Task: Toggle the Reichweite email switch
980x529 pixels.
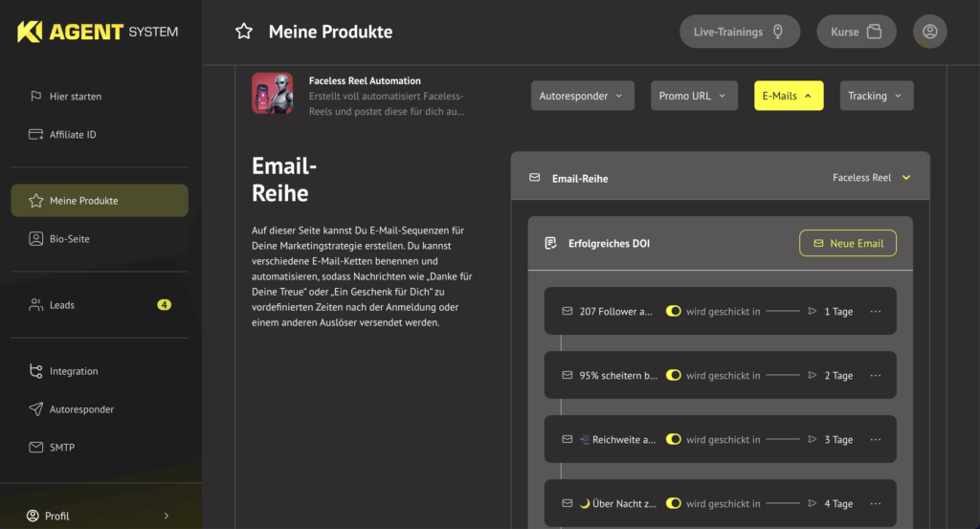Action: click(673, 440)
